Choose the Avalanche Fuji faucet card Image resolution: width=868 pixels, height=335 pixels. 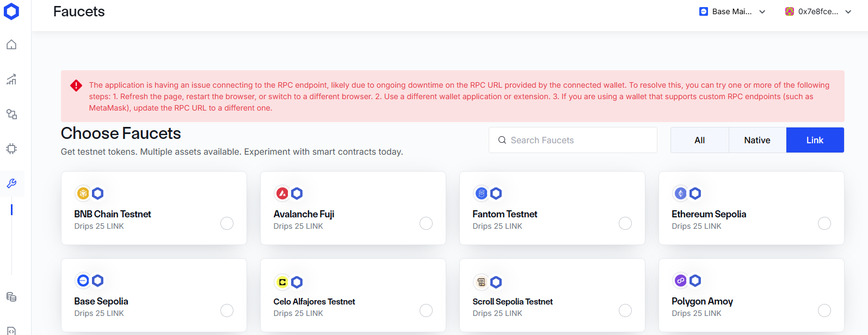coord(353,208)
